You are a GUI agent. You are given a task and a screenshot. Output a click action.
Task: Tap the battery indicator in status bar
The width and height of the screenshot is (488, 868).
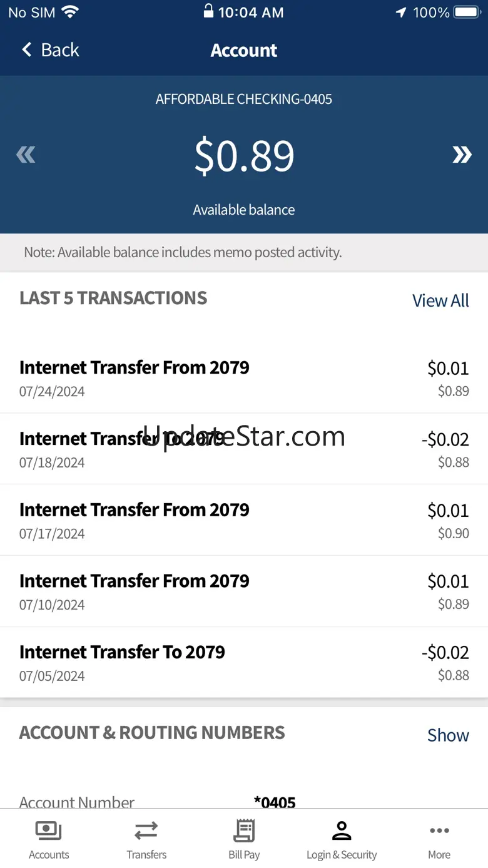point(467,12)
